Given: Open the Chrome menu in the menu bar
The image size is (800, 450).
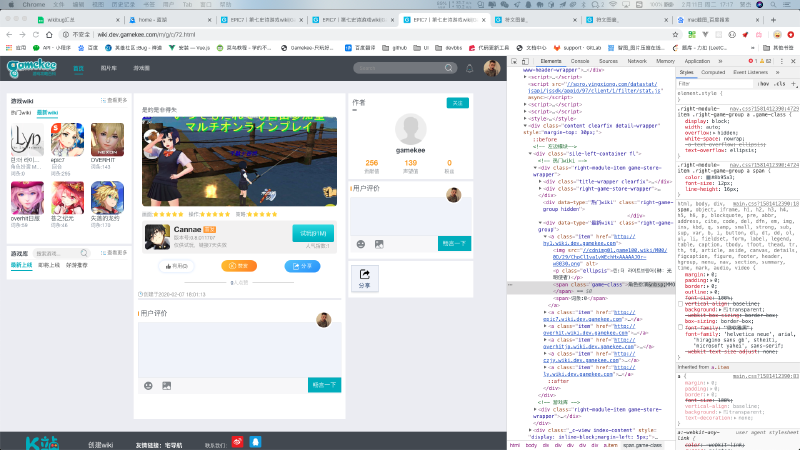Looking at the screenshot, I should point(34,5).
